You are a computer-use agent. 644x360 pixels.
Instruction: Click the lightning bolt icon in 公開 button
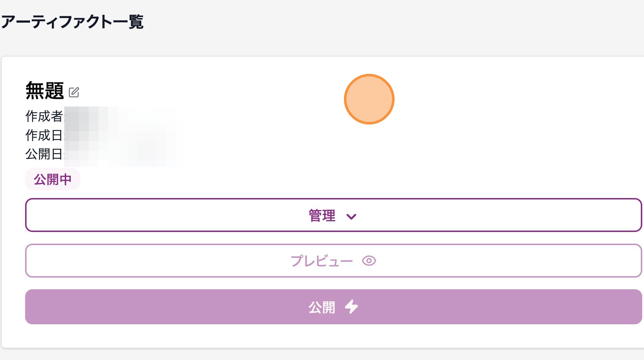click(351, 307)
